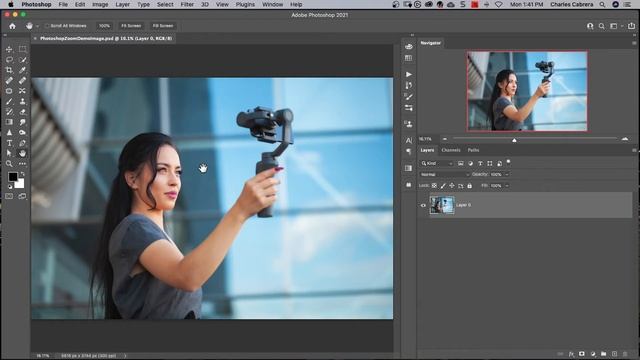The height and width of the screenshot is (360, 640).
Task: Open the Plugins menu
Action: (x=245, y=4)
